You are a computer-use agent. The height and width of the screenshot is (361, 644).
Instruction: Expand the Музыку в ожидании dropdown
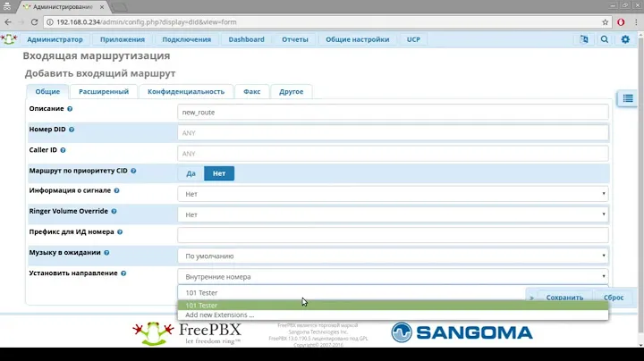(x=393, y=256)
